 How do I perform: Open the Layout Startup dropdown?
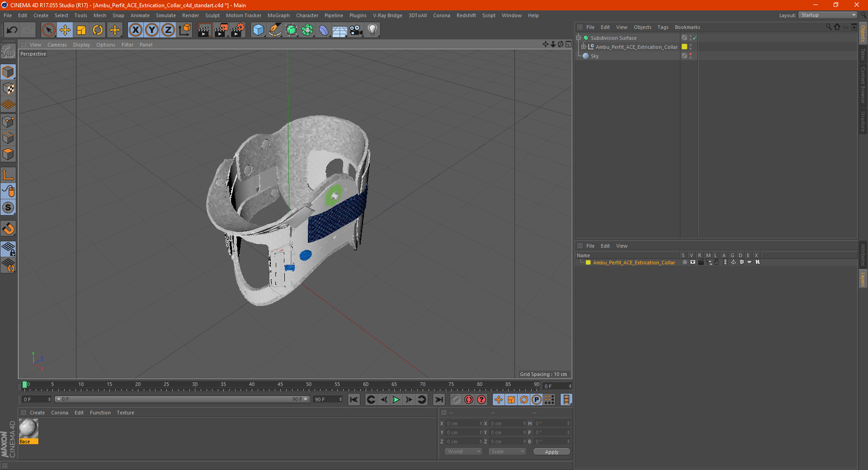(828, 15)
